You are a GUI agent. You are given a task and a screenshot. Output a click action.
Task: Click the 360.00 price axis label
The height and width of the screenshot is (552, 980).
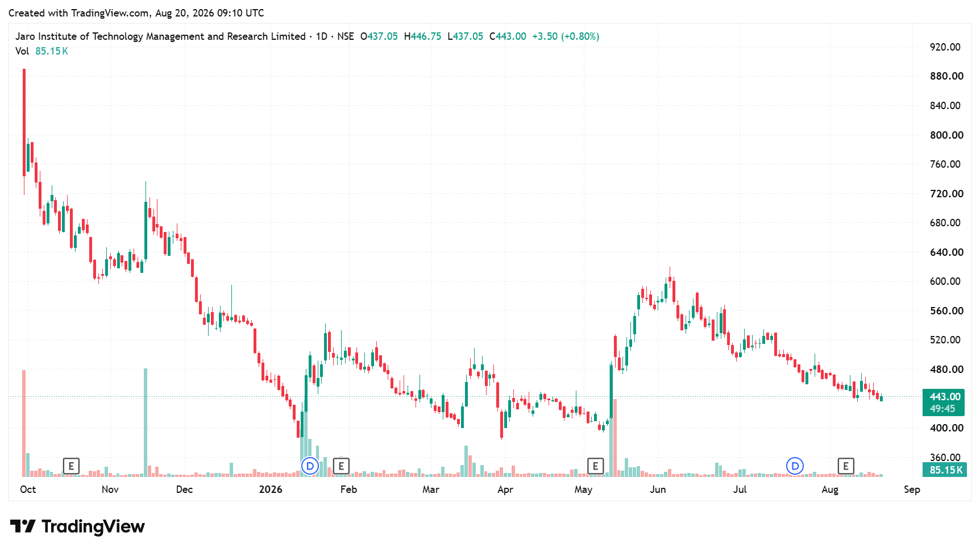click(x=945, y=458)
